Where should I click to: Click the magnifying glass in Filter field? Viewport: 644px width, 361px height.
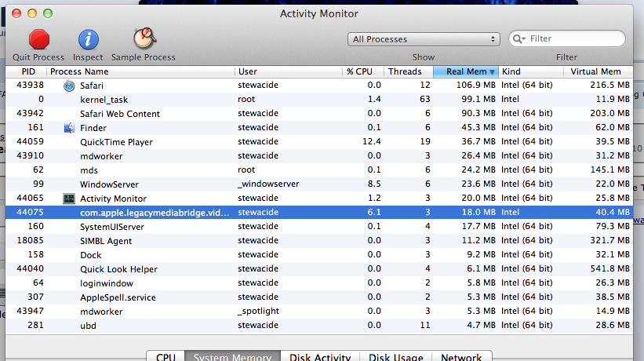point(518,39)
